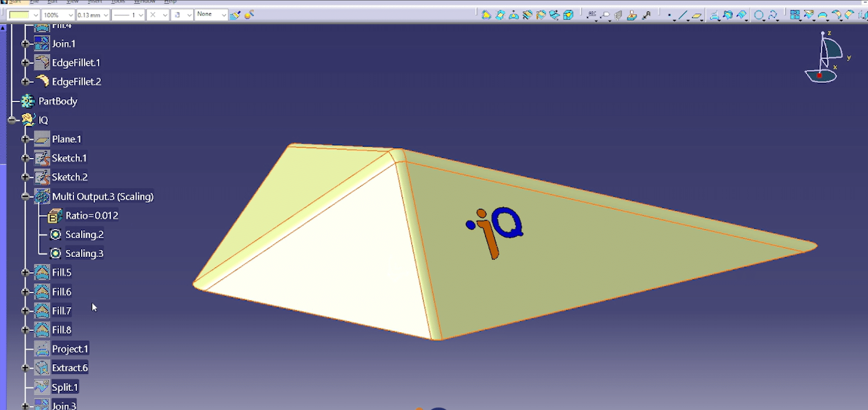Open the 0.13 mm line thickness dropdown
This screenshot has width=868, height=410.
coord(105,15)
